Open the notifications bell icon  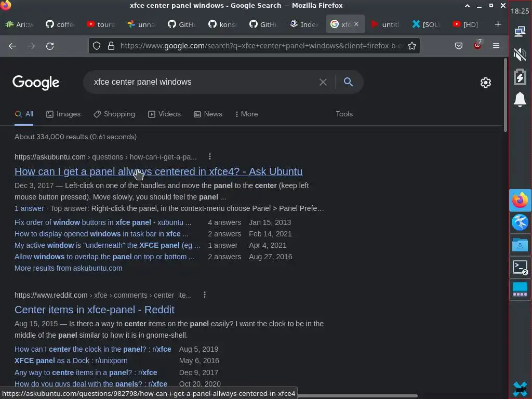[x=520, y=99]
